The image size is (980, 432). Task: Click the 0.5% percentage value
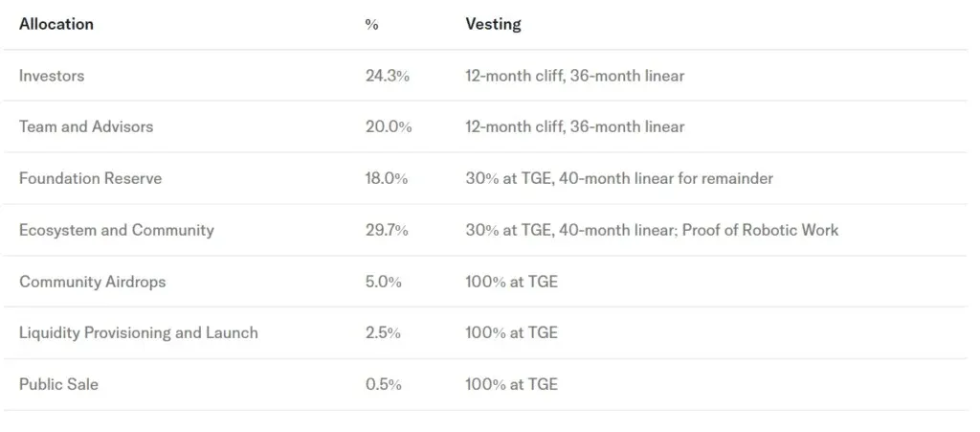[384, 384]
